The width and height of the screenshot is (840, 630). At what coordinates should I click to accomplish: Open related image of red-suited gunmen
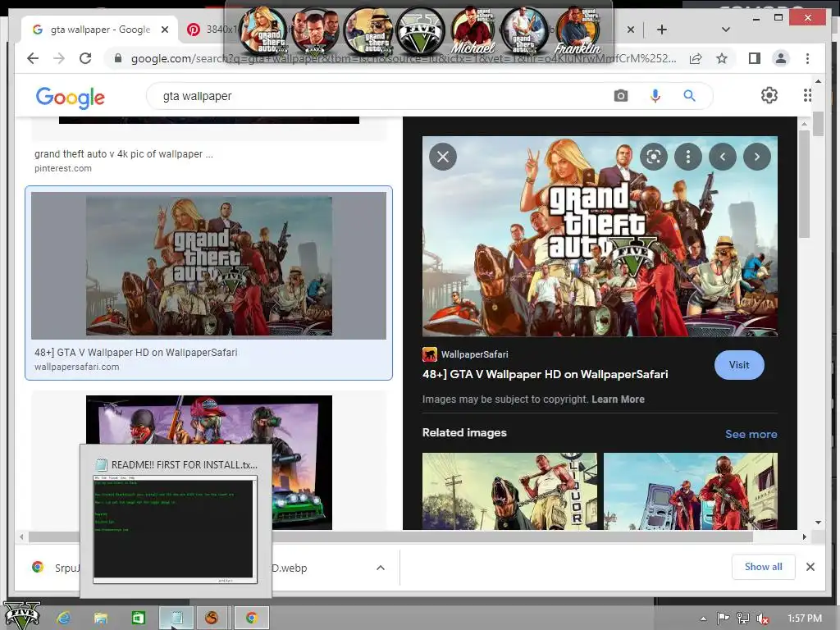tap(691, 491)
